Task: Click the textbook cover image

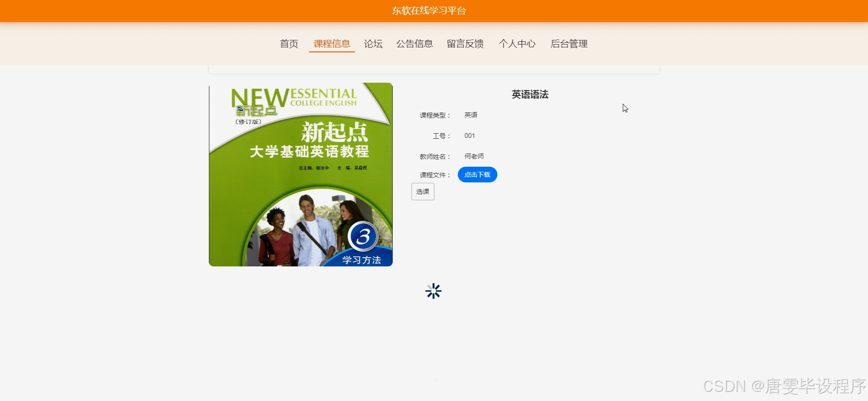Action: [x=301, y=175]
